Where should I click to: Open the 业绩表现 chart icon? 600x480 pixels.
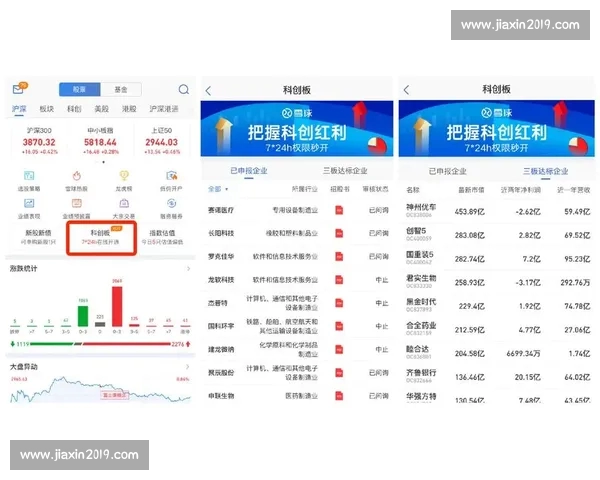(29, 203)
